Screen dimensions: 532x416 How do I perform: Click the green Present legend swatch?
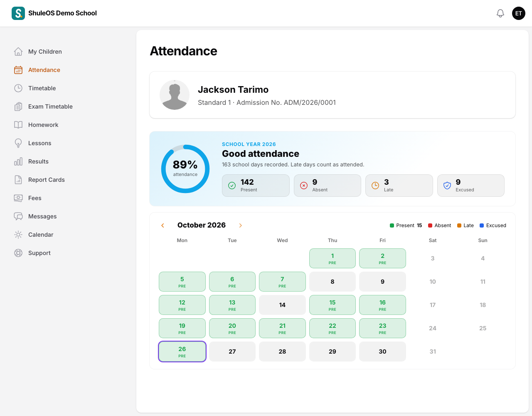click(392, 225)
